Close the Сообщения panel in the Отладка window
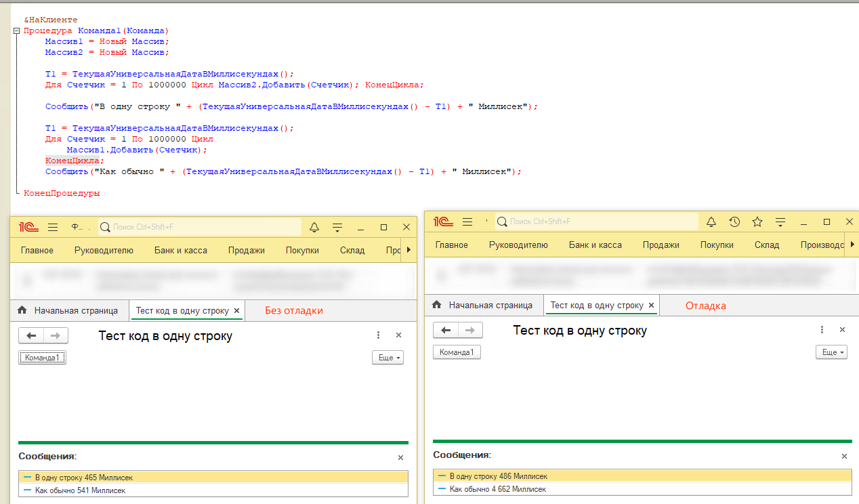 (x=844, y=456)
